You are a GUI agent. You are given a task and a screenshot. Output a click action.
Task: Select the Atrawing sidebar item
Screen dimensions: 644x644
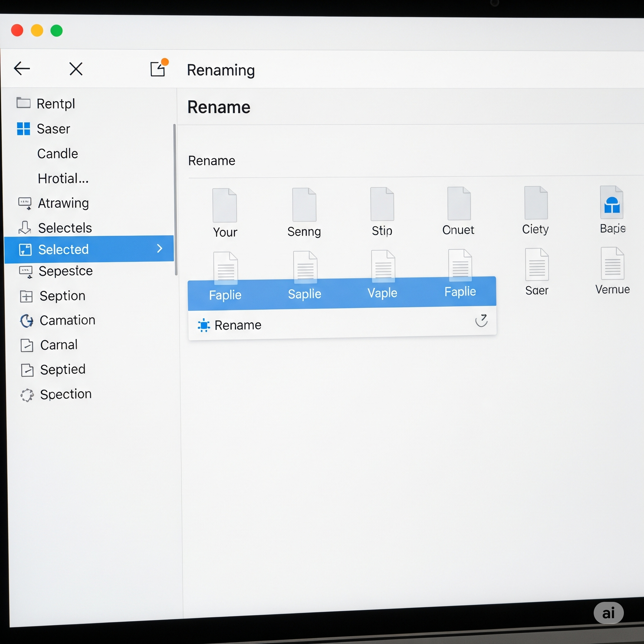coord(63,203)
